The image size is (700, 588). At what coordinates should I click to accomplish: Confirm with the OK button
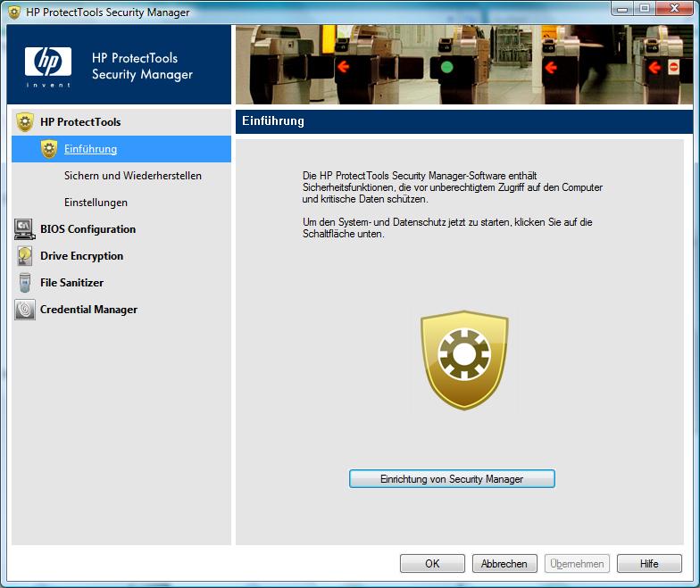click(432, 564)
